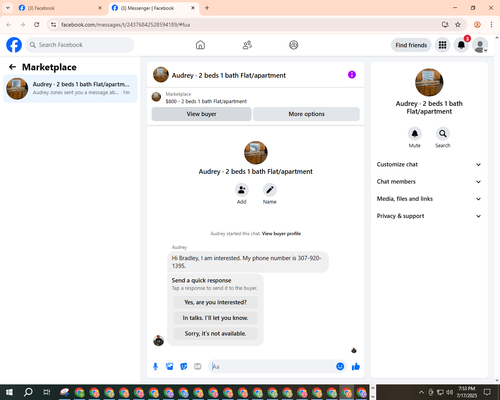
Task: Switch to the first Facebook browser tab
Action: pos(60,8)
